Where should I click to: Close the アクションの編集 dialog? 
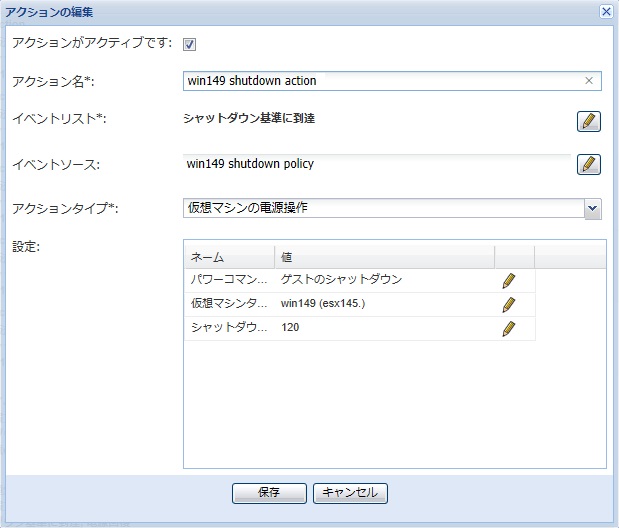tap(605, 11)
